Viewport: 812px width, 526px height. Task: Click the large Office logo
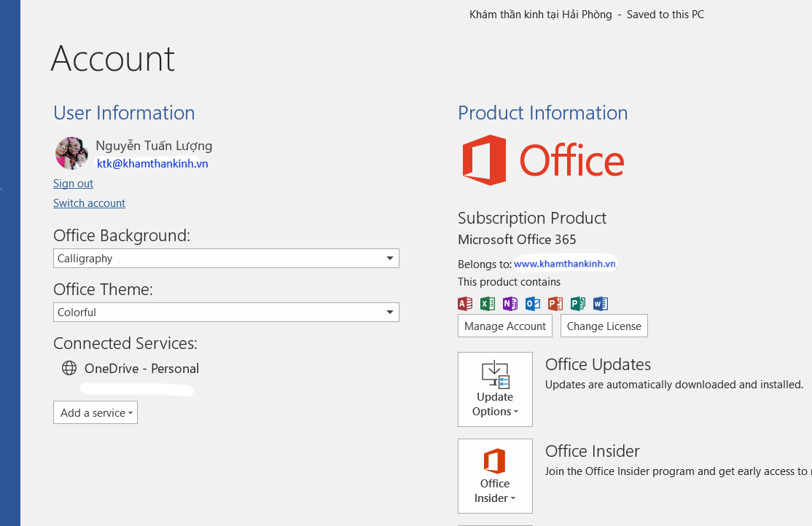pos(543,160)
